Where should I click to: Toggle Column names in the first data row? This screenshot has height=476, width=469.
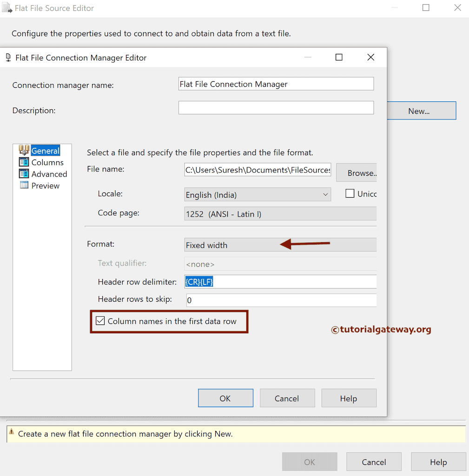pyautogui.click(x=100, y=321)
